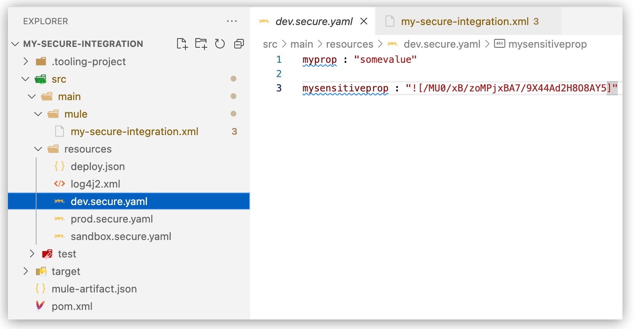This screenshot has width=644, height=329.
Task: Refresh the Explorer tree
Action: tap(220, 44)
